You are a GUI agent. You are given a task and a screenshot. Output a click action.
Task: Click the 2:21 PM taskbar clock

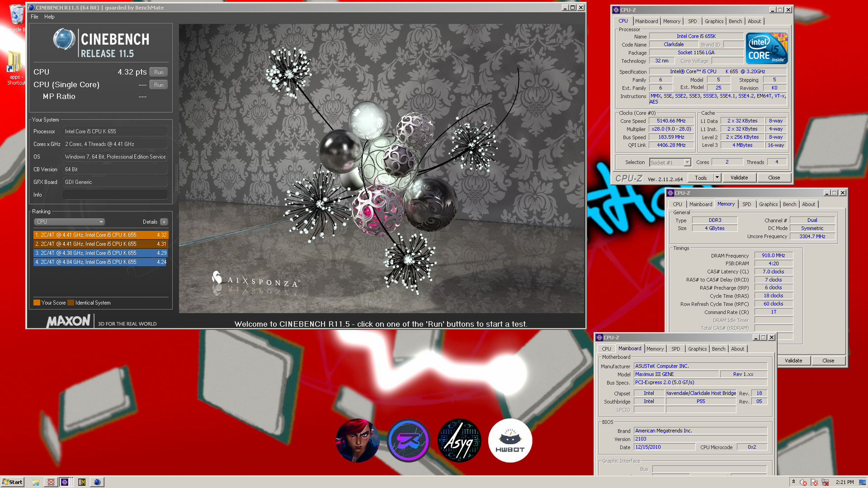pos(844,482)
